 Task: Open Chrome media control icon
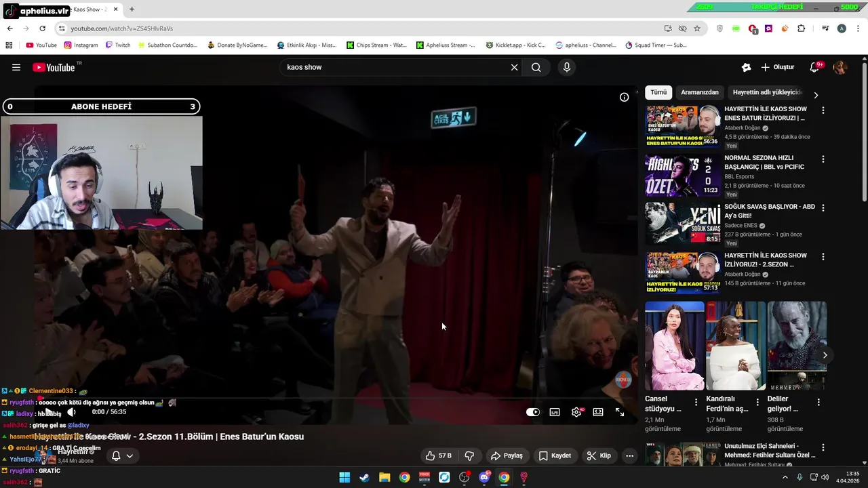825,28
